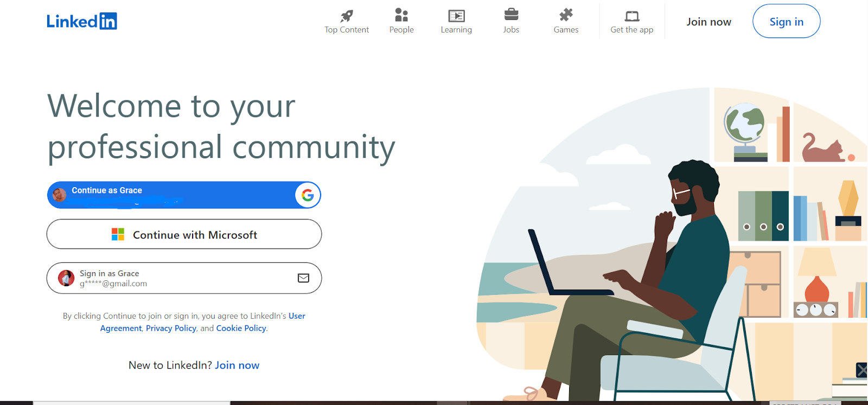Choose Continue with Microsoft
868x405 pixels.
pyautogui.click(x=184, y=234)
